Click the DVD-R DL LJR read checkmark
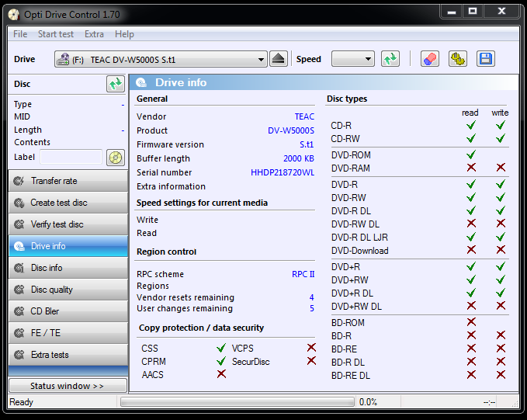527x420 pixels. 471,237
